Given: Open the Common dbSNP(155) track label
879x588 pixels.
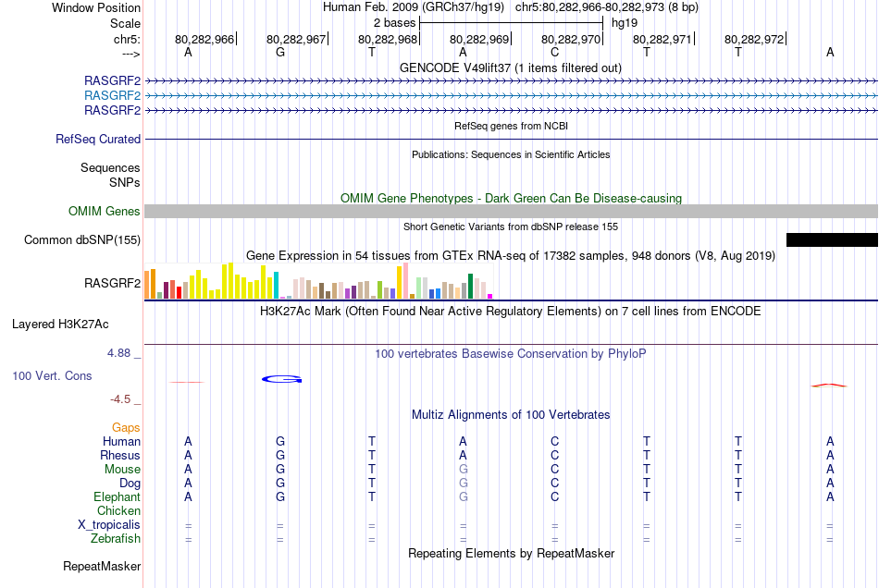Looking at the screenshot, I should point(82,239).
